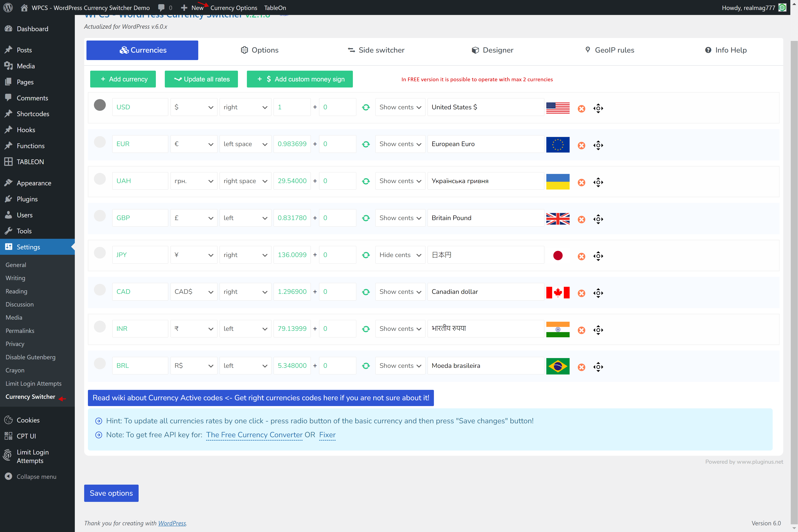
Task: Open UAH position dropdown showing right space
Action: point(245,181)
